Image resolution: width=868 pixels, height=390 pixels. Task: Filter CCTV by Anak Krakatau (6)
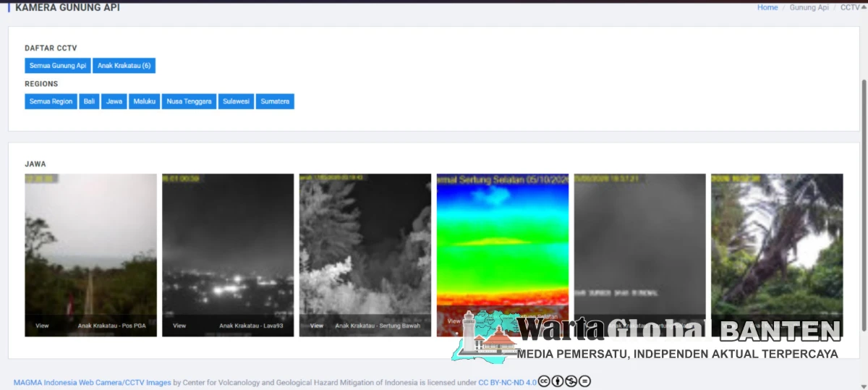(124, 66)
